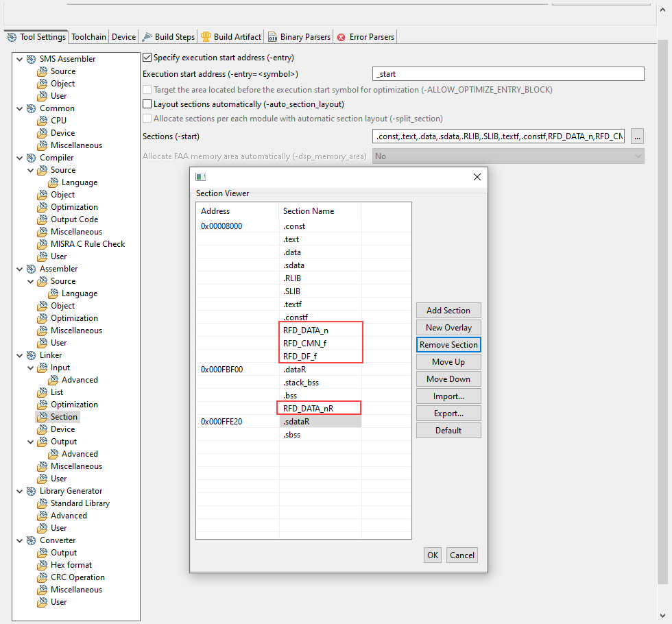This screenshot has height=624, width=672.
Task: Collapse the Compiler Source sub-node
Action: pyautogui.click(x=30, y=170)
